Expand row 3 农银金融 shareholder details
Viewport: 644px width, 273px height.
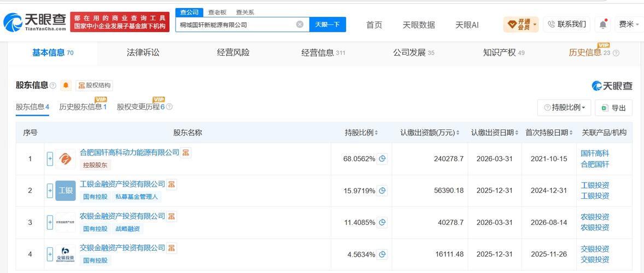pos(50,223)
